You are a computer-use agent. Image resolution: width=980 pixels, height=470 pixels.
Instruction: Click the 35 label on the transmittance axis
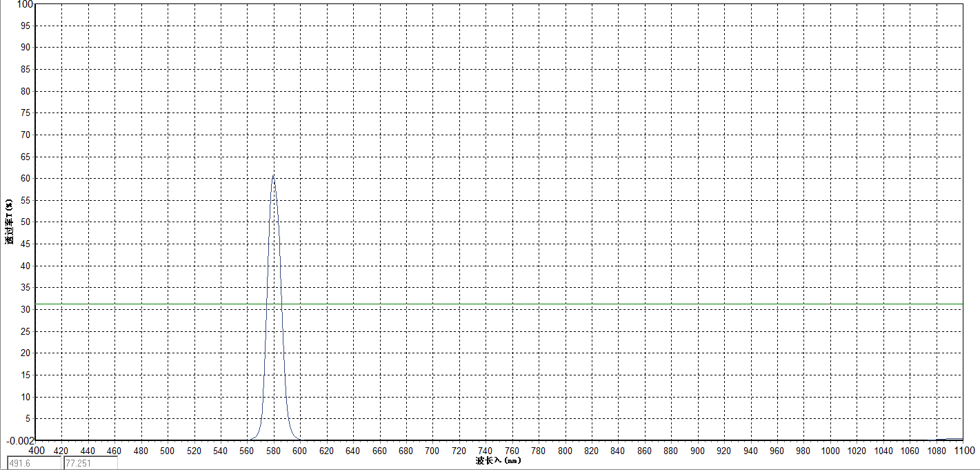pos(27,288)
